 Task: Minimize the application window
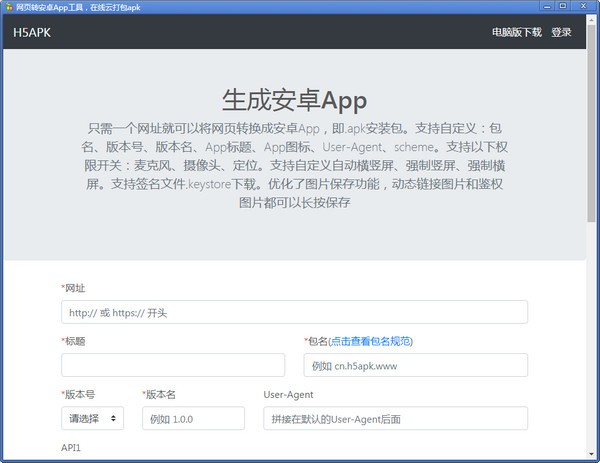[549, 7]
